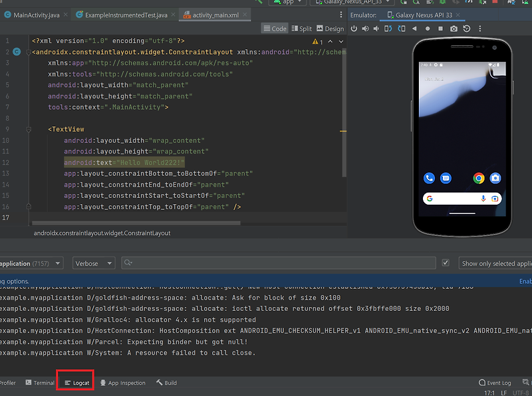Click fold end marker at line 16

[29, 207]
